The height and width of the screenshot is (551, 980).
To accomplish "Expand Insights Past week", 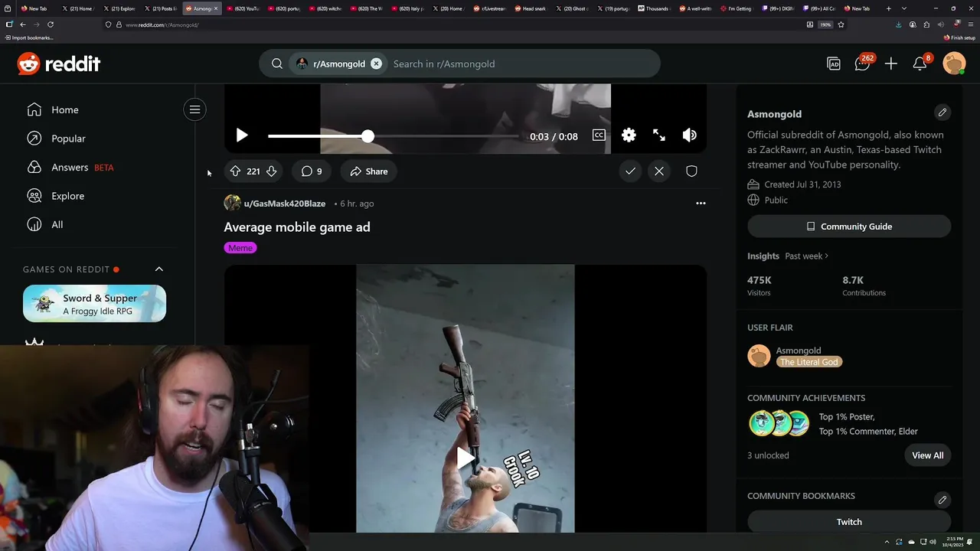I will pos(806,256).
